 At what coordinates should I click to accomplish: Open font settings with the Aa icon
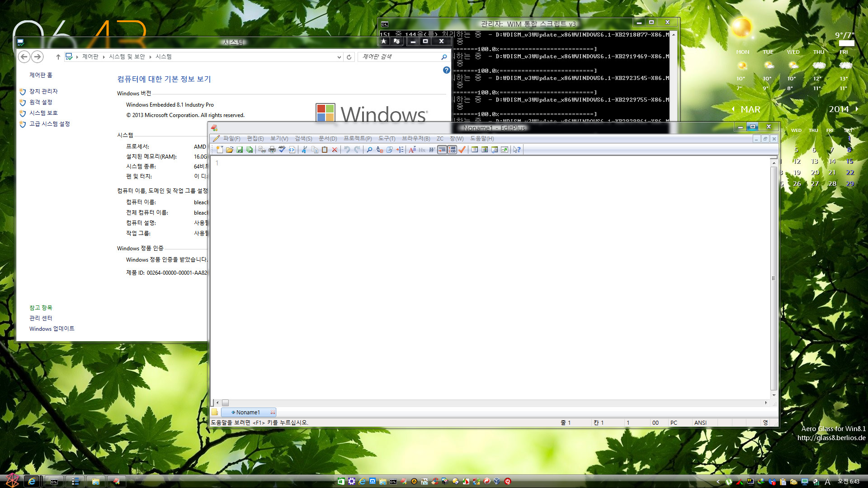coord(412,150)
